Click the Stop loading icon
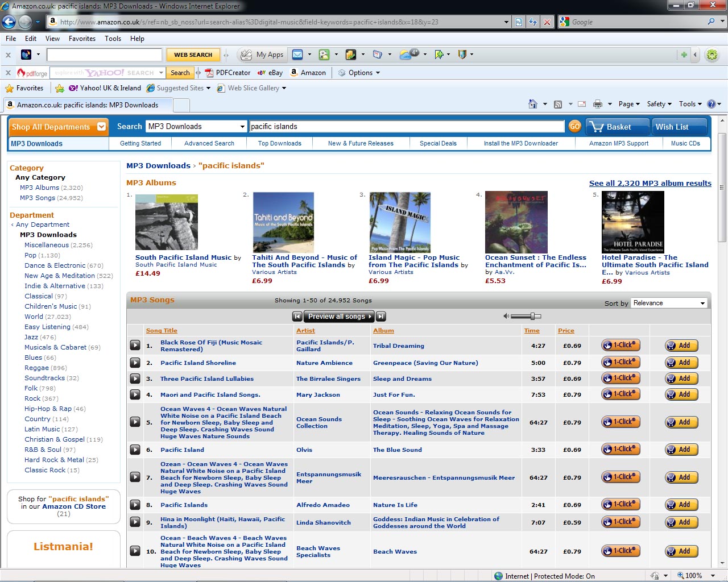 click(x=547, y=22)
